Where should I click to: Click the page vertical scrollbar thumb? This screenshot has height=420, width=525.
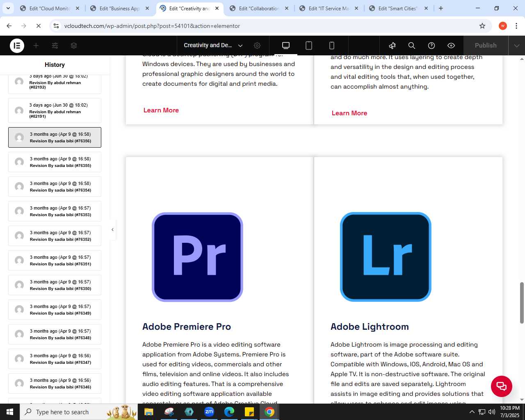tap(522, 303)
